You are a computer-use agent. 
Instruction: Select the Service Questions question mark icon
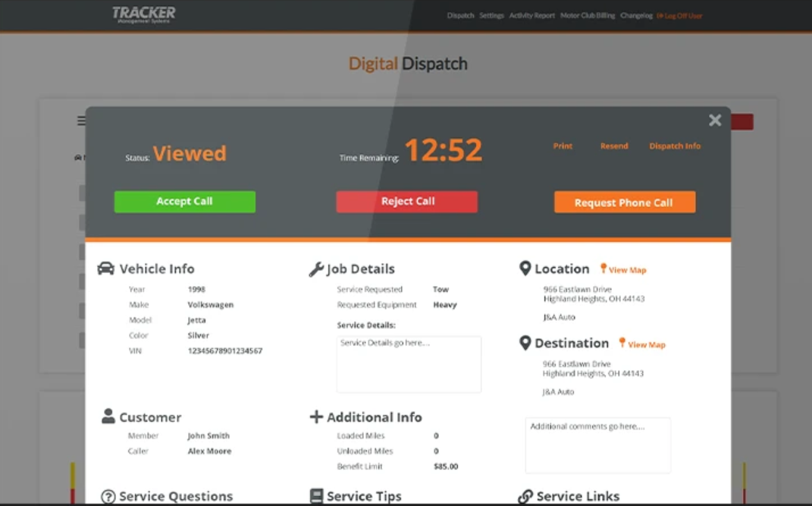pos(108,497)
